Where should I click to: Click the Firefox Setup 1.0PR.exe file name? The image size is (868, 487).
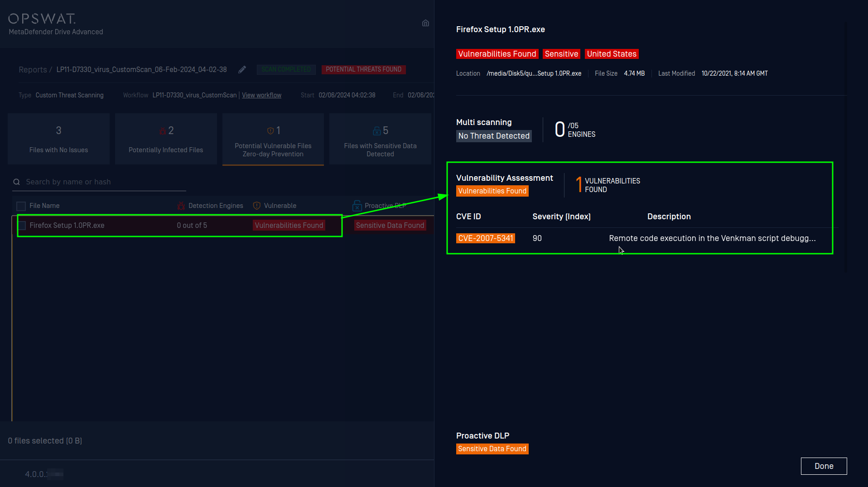click(67, 225)
